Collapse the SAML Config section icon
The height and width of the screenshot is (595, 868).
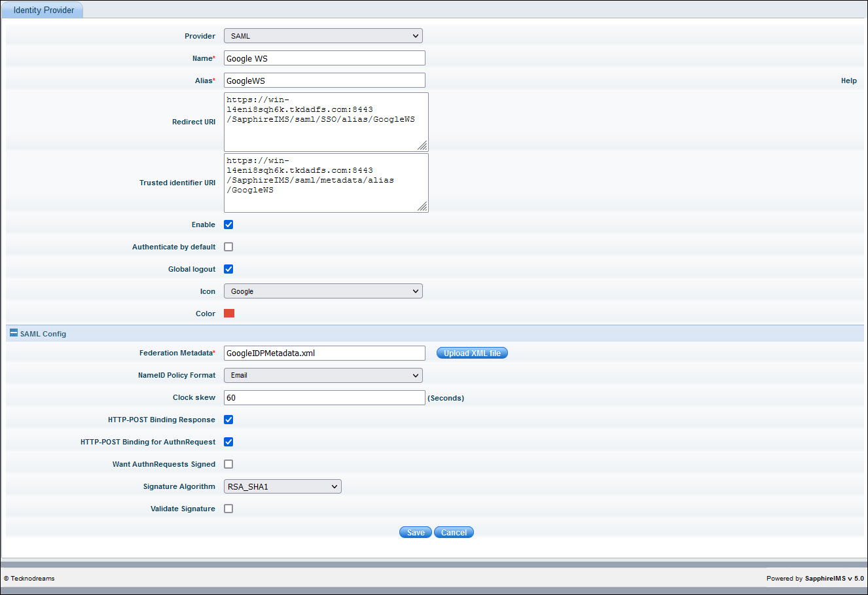pos(13,333)
